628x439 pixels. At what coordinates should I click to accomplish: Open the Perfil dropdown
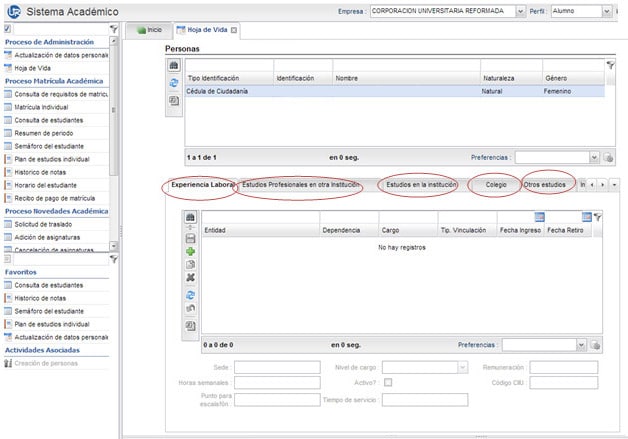click(x=606, y=11)
